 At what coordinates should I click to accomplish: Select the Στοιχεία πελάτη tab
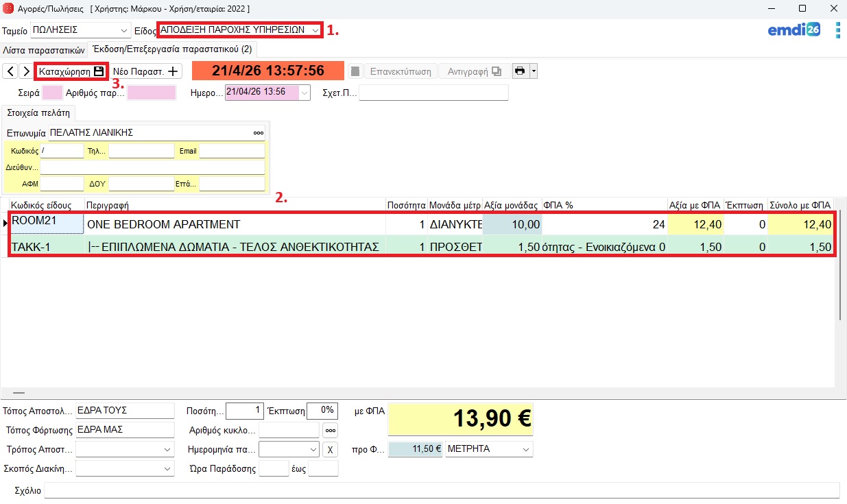tap(39, 113)
